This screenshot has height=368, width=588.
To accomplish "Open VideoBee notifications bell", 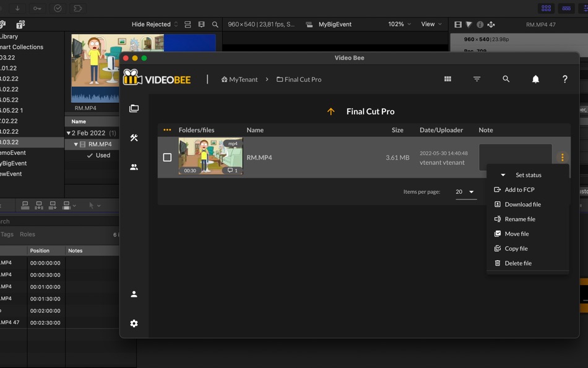I will pyautogui.click(x=535, y=79).
